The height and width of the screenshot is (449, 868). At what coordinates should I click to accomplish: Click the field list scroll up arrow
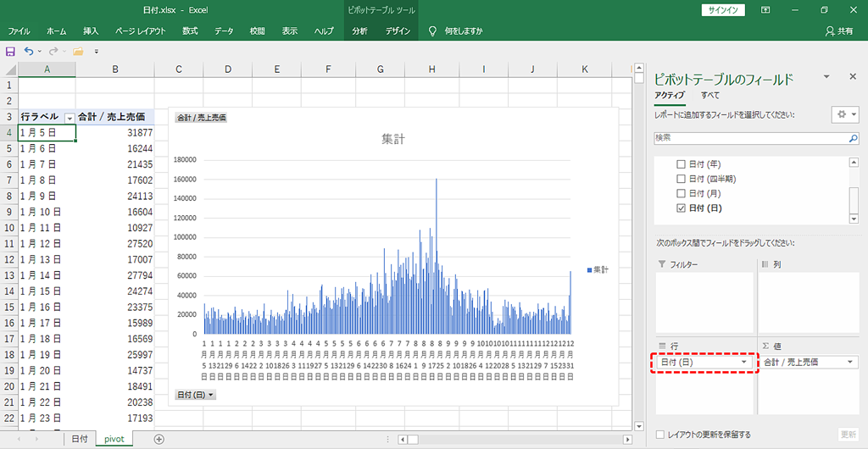pyautogui.click(x=854, y=162)
